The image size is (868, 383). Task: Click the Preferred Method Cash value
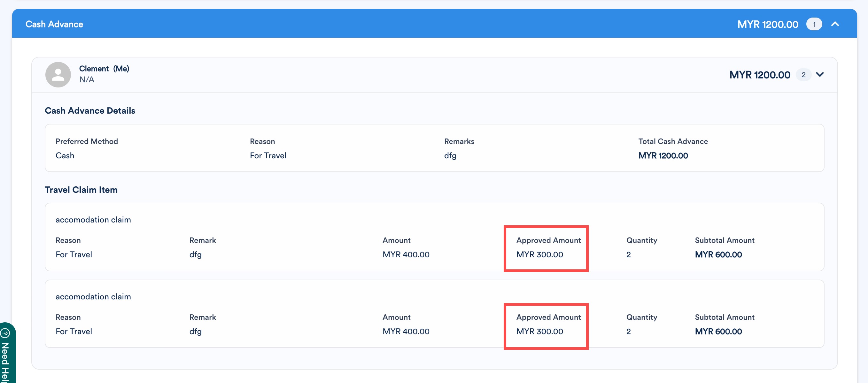pyautogui.click(x=65, y=155)
